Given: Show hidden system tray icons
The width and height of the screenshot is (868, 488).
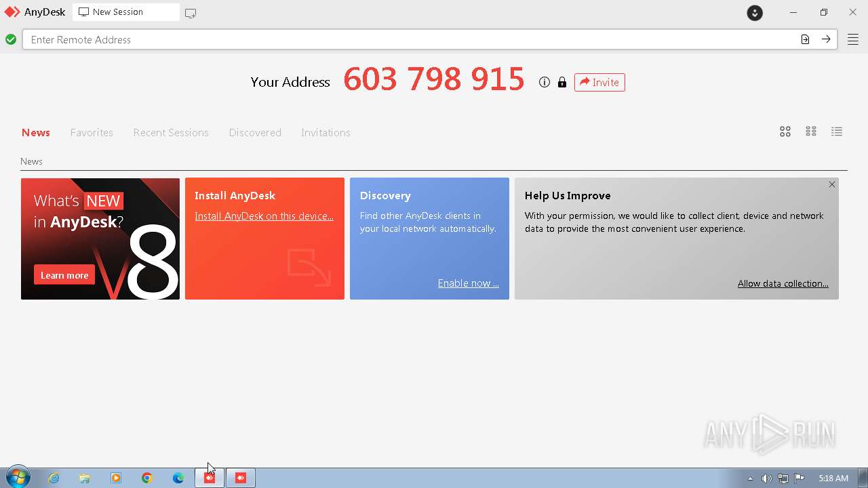Looking at the screenshot, I should [x=750, y=479].
